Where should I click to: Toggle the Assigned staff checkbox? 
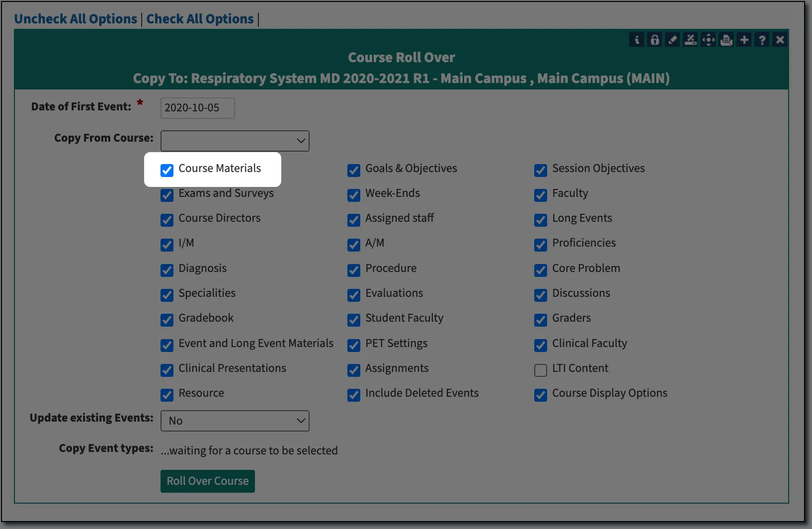click(x=354, y=220)
